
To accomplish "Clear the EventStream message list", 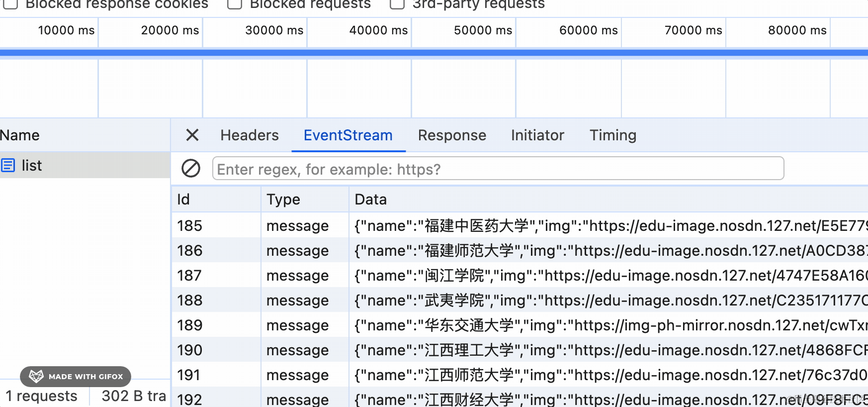I will pyautogui.click(x=191, y=169).
